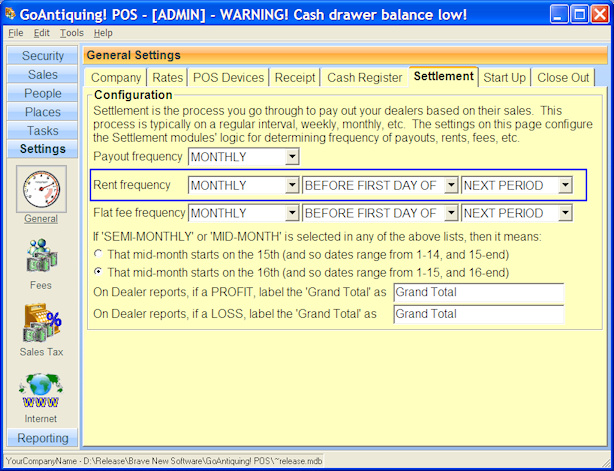Open the General settings gauge icon
The image size is (614, 471).
tap(42, 189)
